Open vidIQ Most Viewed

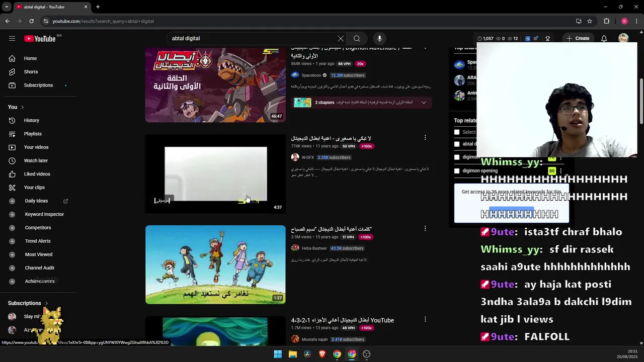pyautogui.click(x=38, y=254)
